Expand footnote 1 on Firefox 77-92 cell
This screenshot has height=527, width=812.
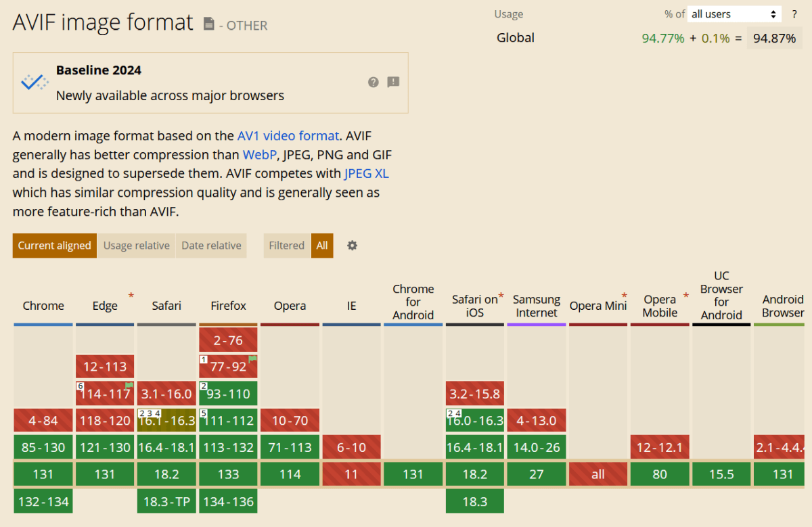(204, 359)
